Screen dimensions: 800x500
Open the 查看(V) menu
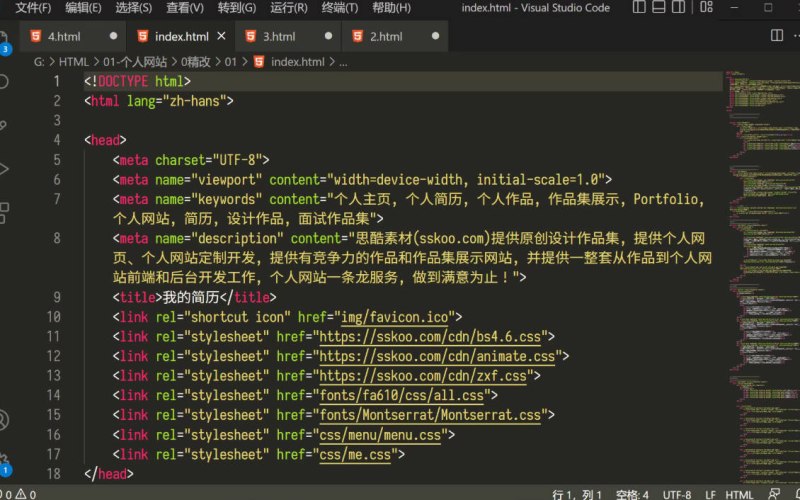click(x=185, y=8)
